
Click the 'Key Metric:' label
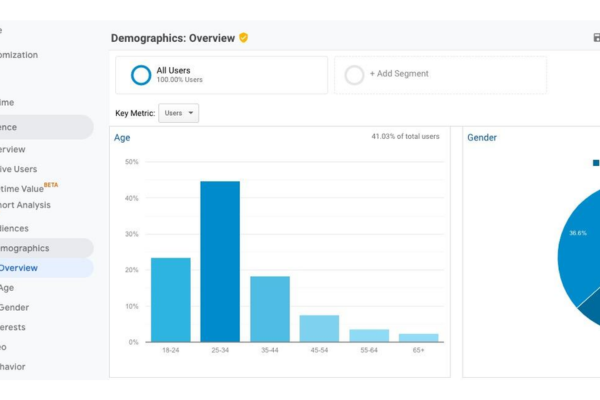click(135, 113)
